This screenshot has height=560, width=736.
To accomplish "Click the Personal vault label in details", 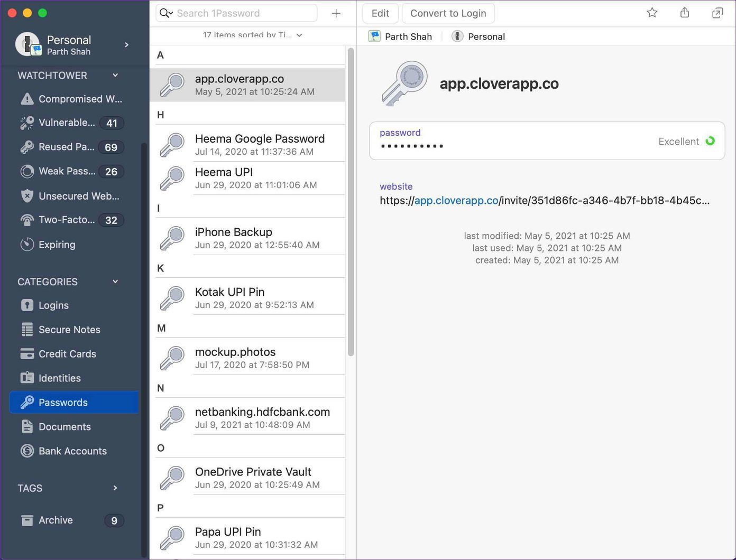I will [x=486, y=36].
